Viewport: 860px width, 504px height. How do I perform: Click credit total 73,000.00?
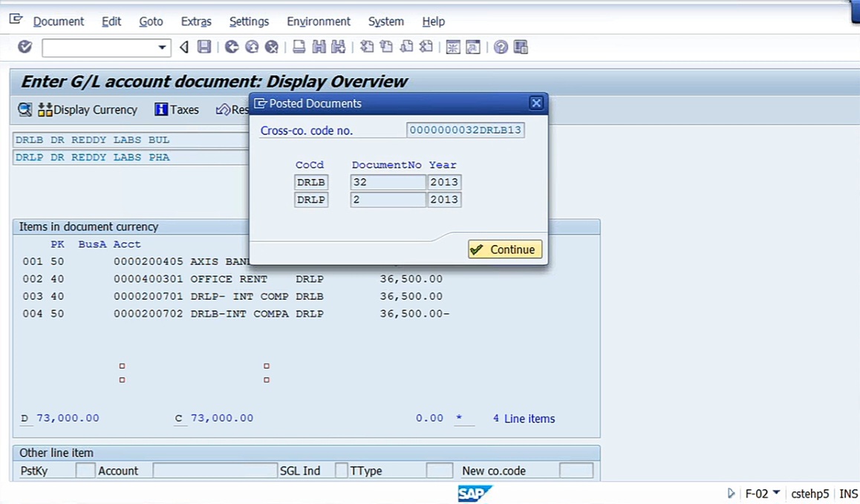(222, 418)
